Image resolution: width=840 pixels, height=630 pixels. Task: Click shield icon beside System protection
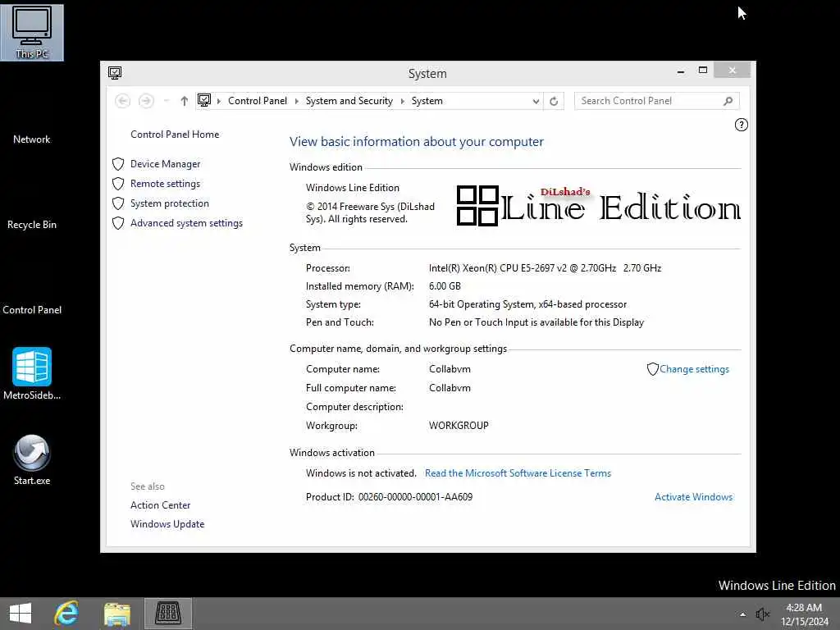coord(118,203)
